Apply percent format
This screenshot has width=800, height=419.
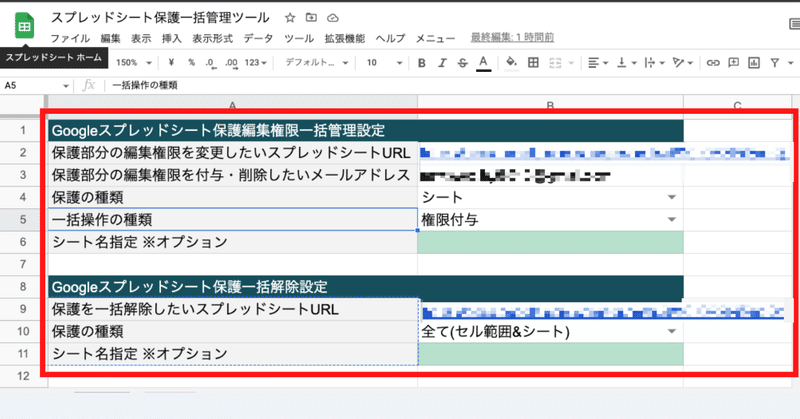191,62
